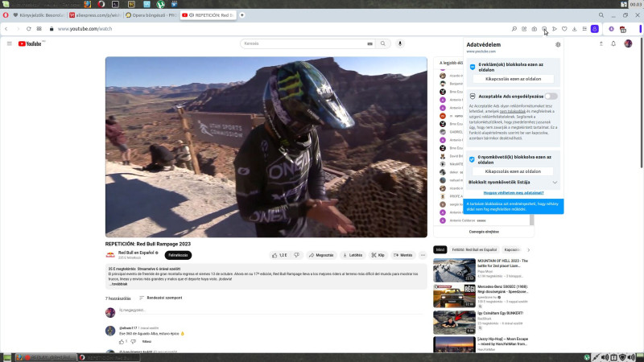The height and width of the screenshot is (362, 644).
Task: Open the Opera main menu logo
Action: 6,15
